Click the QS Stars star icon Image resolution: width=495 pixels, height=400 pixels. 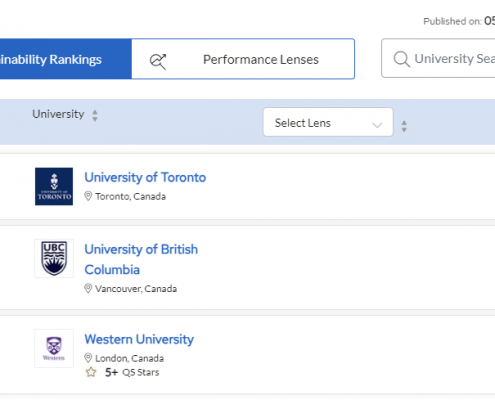[x=91, y=372]
